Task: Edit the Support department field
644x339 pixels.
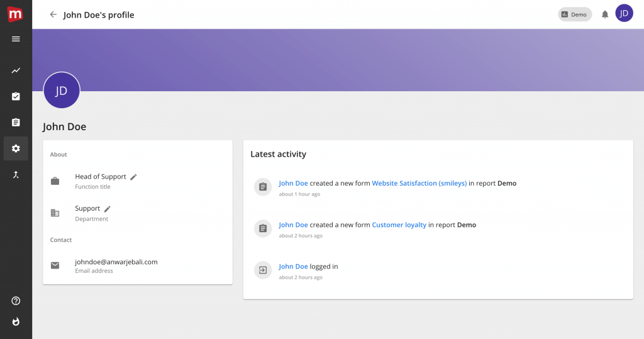Action: (x=108, y=209)
